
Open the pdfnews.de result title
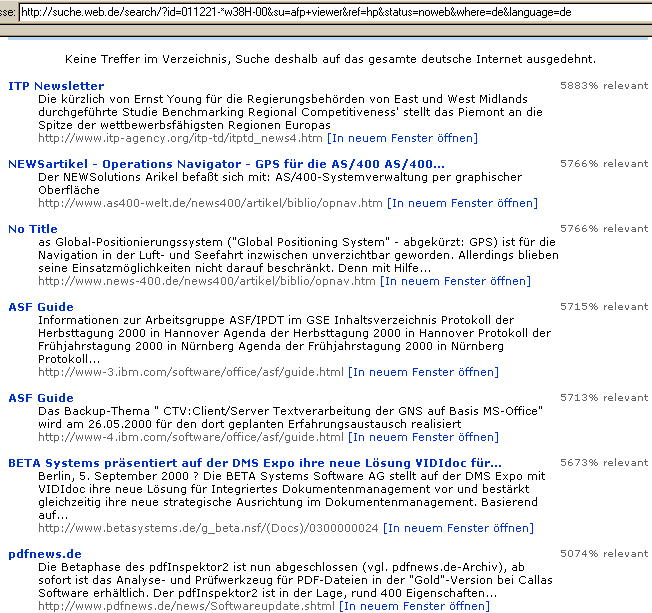click(x=45, y=554)
